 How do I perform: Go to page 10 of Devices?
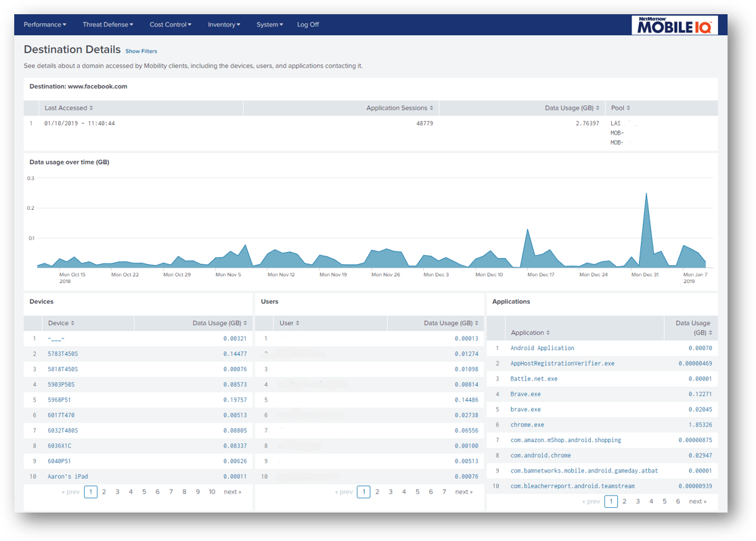pyautogui.click(x=212, y=492)
